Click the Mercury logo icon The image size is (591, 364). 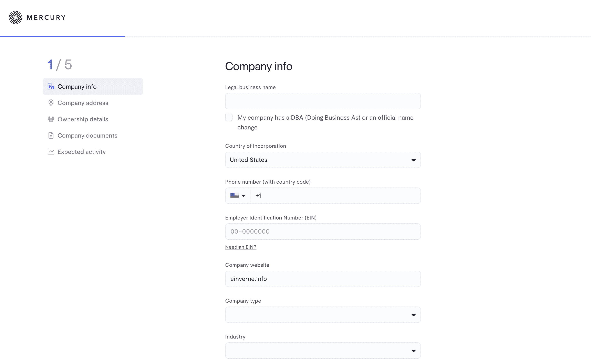tap(15, 17)
